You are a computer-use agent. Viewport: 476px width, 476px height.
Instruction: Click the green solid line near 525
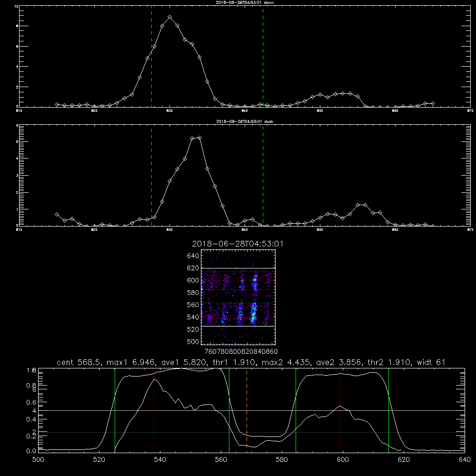point(115,410)
